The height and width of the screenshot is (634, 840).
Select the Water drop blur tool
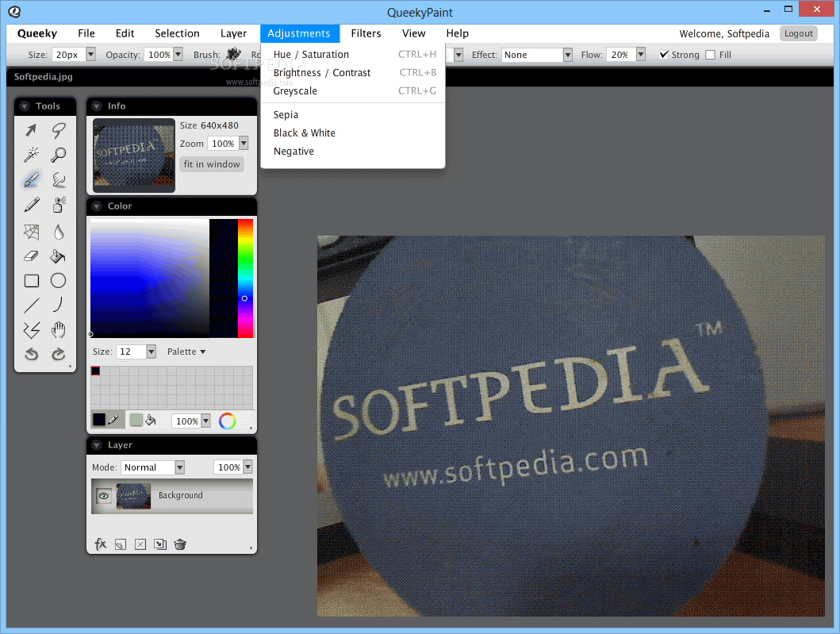coord(59,232)
